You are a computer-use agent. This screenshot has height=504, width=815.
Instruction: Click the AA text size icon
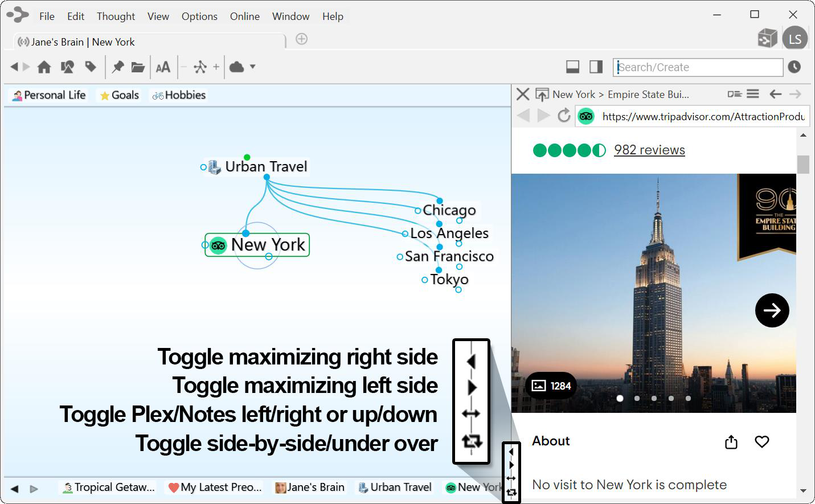tap(163, 67)
